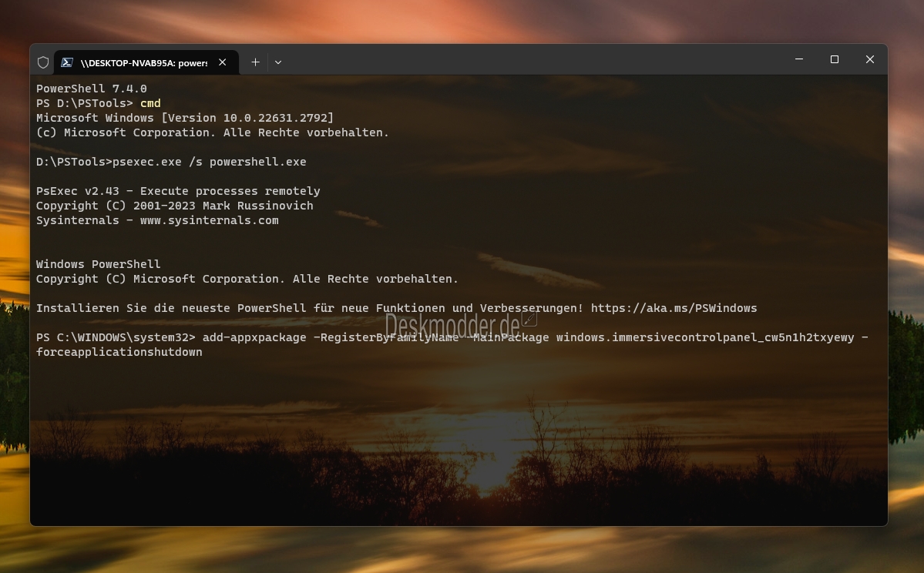Click the 'forceapplicationshutdown' parameter text
This screenshot has width=924, height=573.
click(119, 352)
